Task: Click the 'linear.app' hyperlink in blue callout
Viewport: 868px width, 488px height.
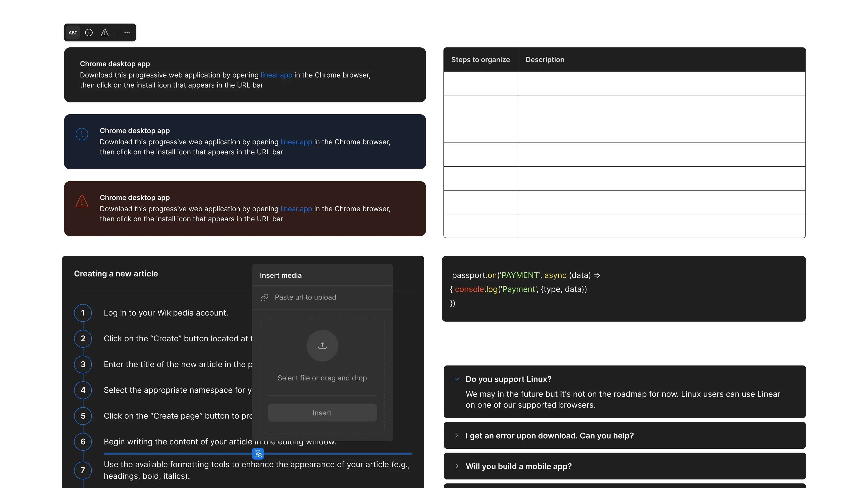Action: (x=296, y=142)
